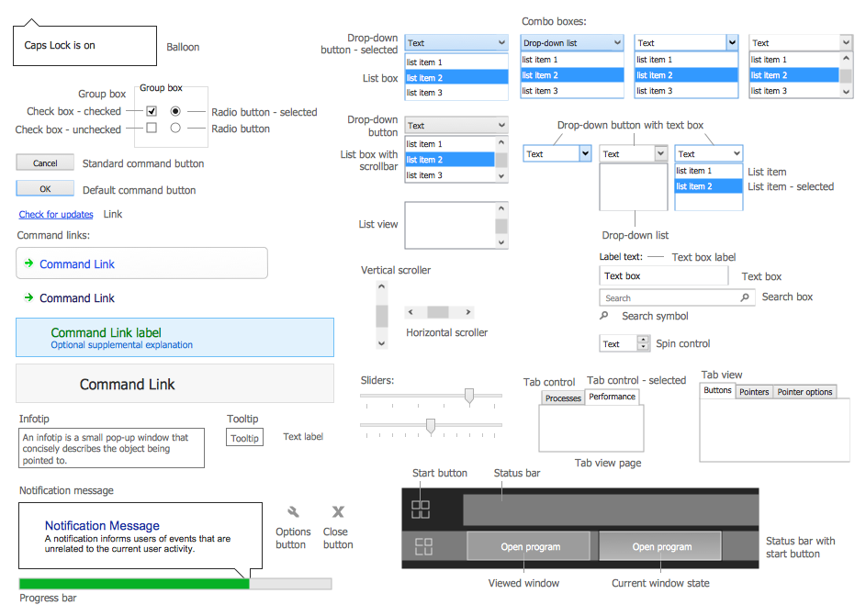Click the lower slider thumb
This screenshot has width=866, height=616.
point(430,426)
